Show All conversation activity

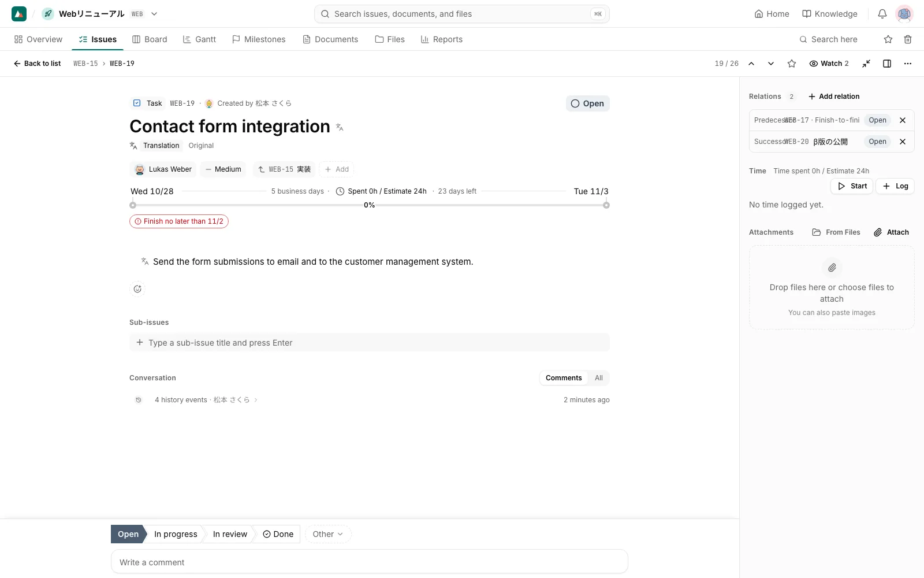pyautogui.click(x=599, y=378)
